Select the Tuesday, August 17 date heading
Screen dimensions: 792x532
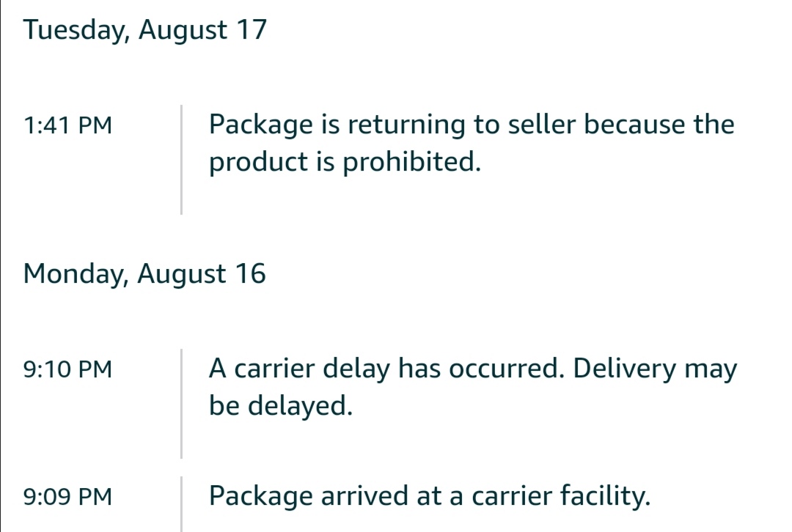pyautogui.click(x=145, y=30)
